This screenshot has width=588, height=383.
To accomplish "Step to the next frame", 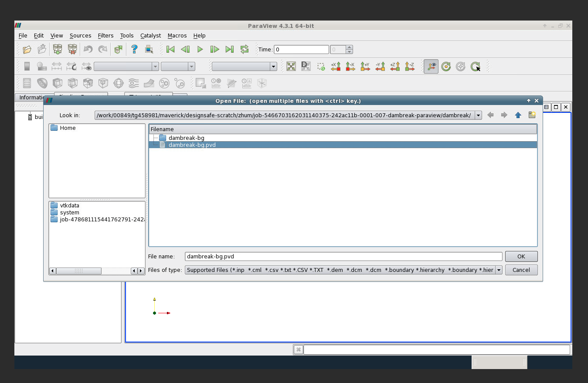I will click(215, 49).
